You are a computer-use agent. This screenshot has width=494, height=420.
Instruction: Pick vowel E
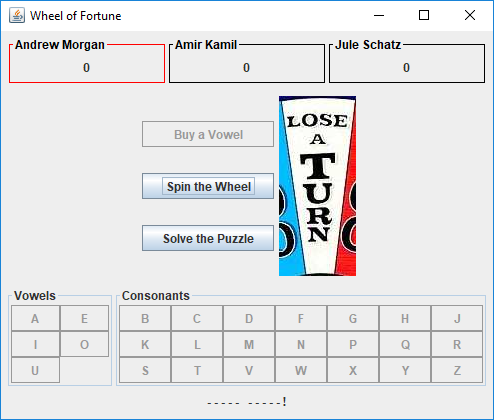click(x=84, y=318)
